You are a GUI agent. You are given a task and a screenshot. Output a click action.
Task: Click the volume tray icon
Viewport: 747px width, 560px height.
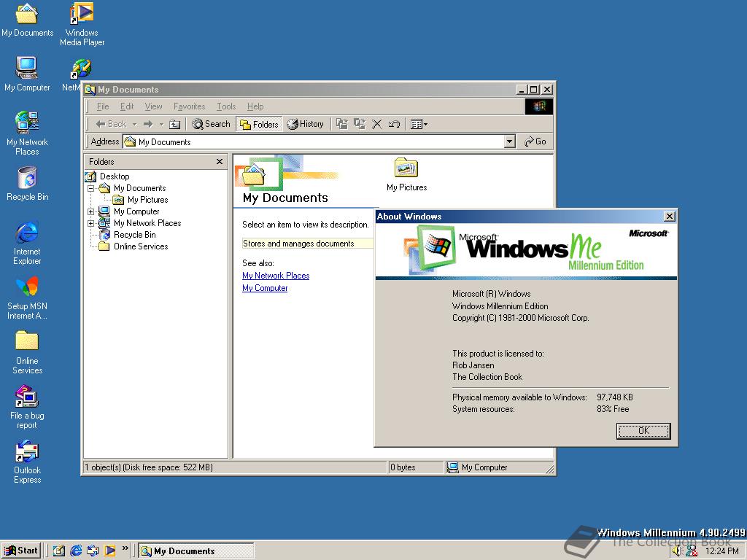coord(678,551)
